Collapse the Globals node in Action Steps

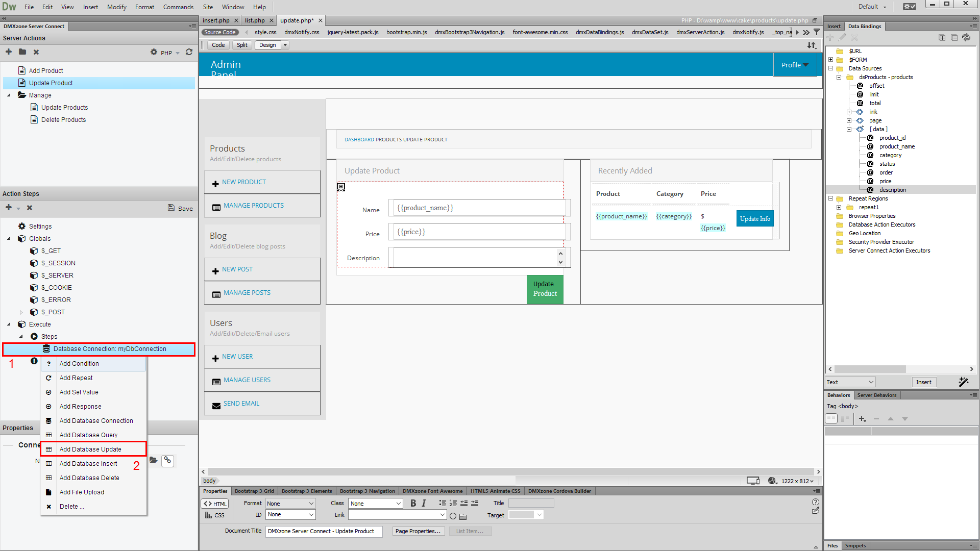[x=9, y=239]
